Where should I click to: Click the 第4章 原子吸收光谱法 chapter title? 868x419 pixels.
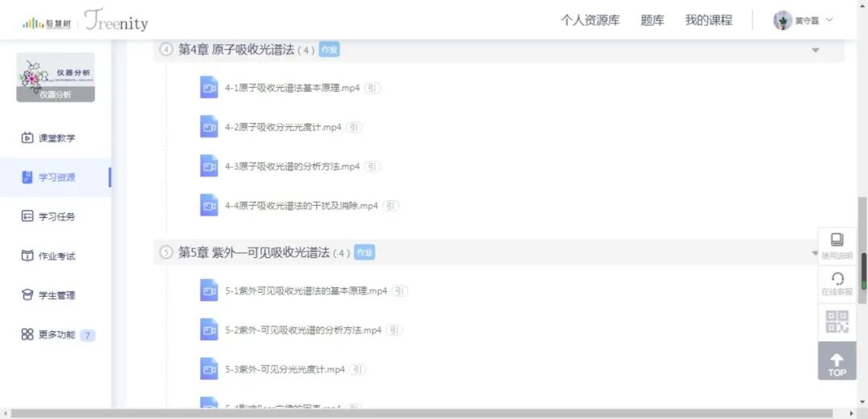pos(235,50)
